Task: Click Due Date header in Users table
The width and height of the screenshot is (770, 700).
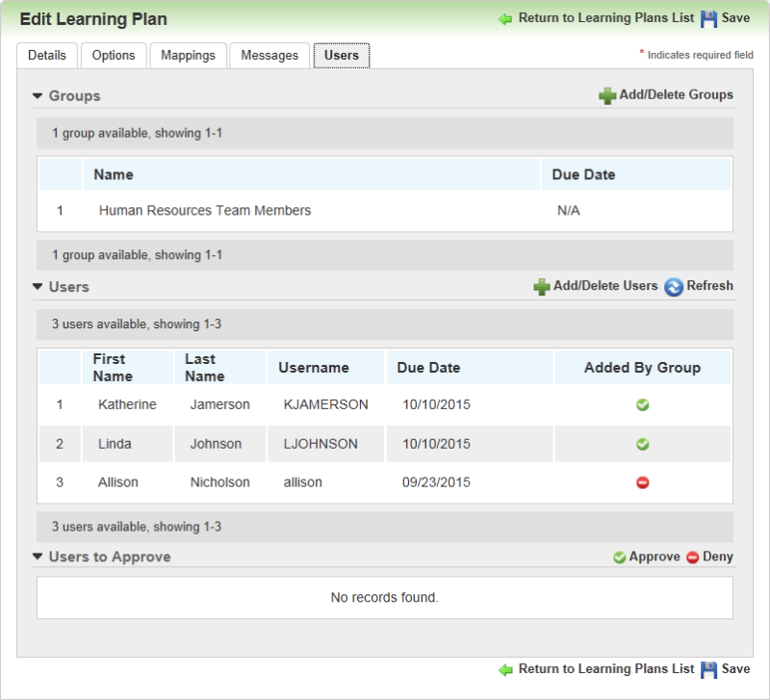Action: [470, 368]
